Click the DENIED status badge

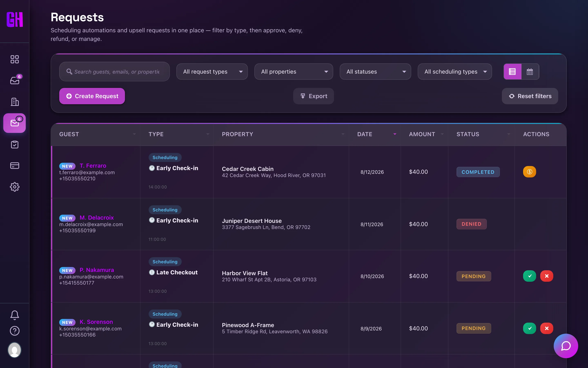click(x=471, y=224)
